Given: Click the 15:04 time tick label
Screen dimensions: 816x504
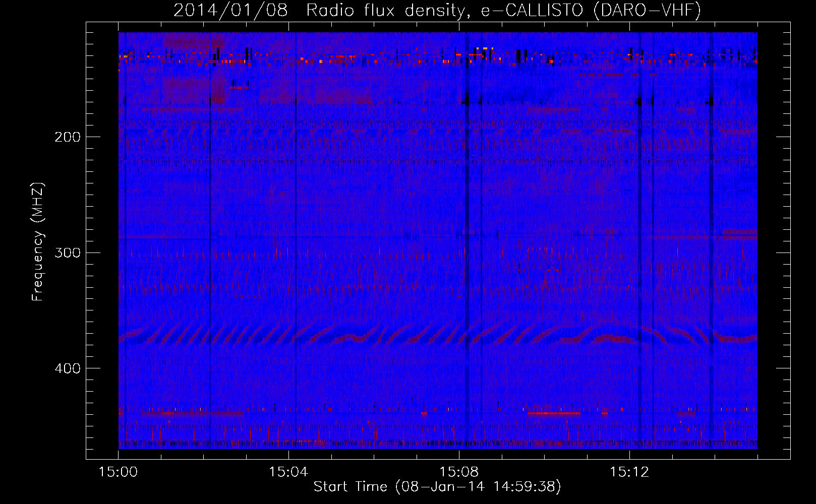Looking at the screenshot, I should [x=288, y=472].
